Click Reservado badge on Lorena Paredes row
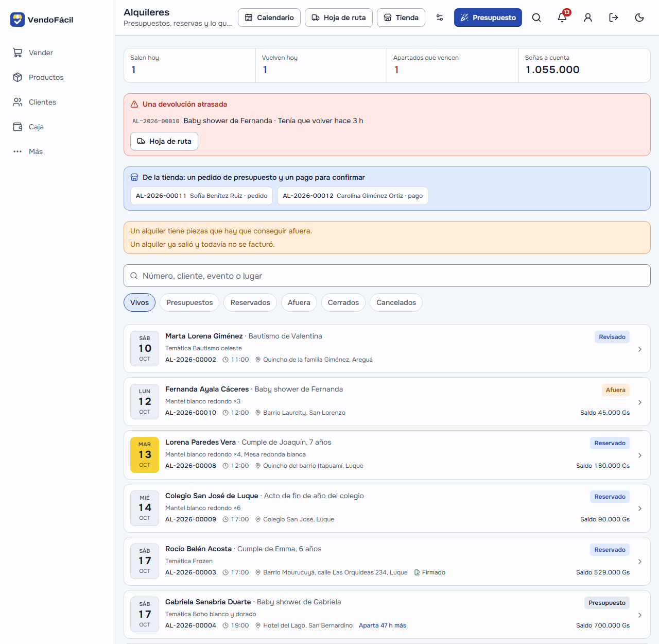The image size is (659, 644). coord(610,443)
